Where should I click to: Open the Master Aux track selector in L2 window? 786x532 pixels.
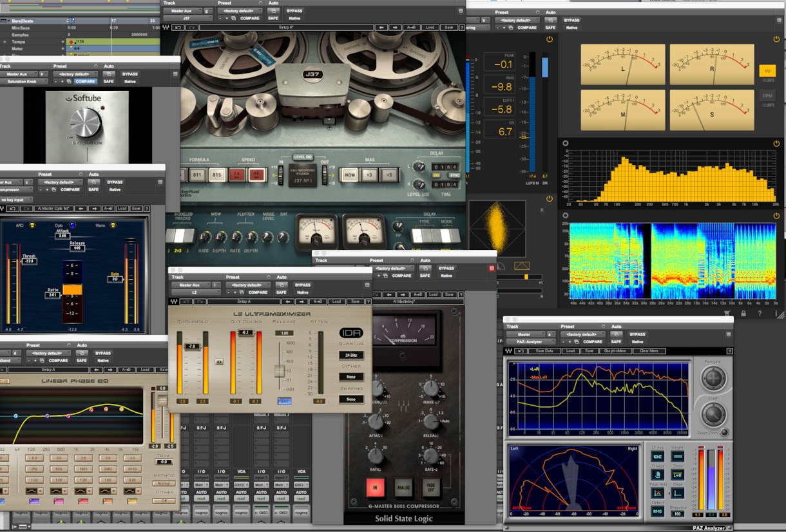(x=191, y=285)
